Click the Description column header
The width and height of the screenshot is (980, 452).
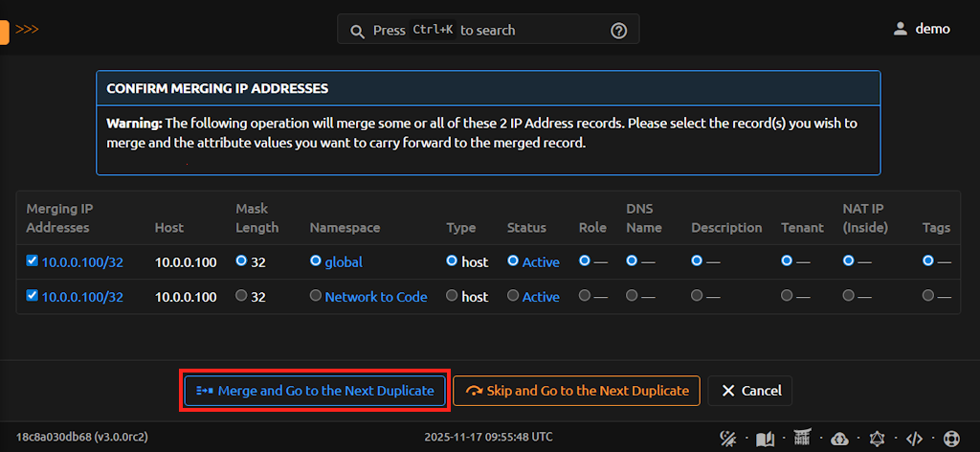tap(726, 228)
